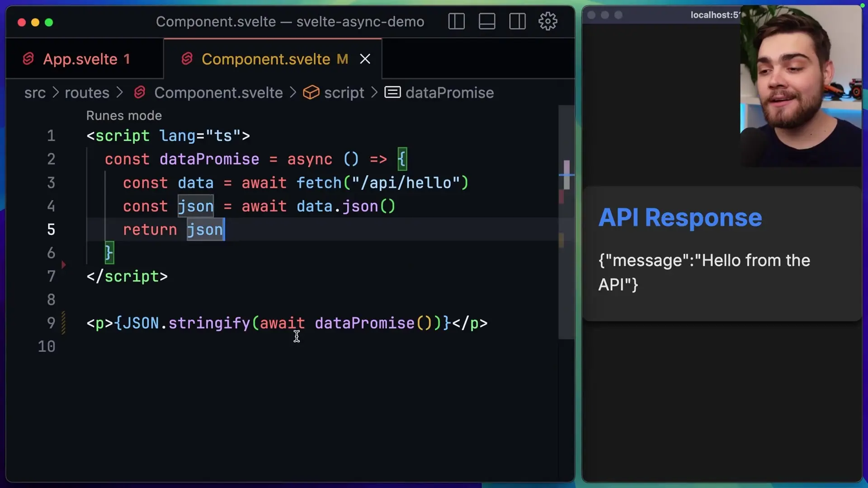
Task: Click the dataPromise() call on line 9
Action: point(373,324)
